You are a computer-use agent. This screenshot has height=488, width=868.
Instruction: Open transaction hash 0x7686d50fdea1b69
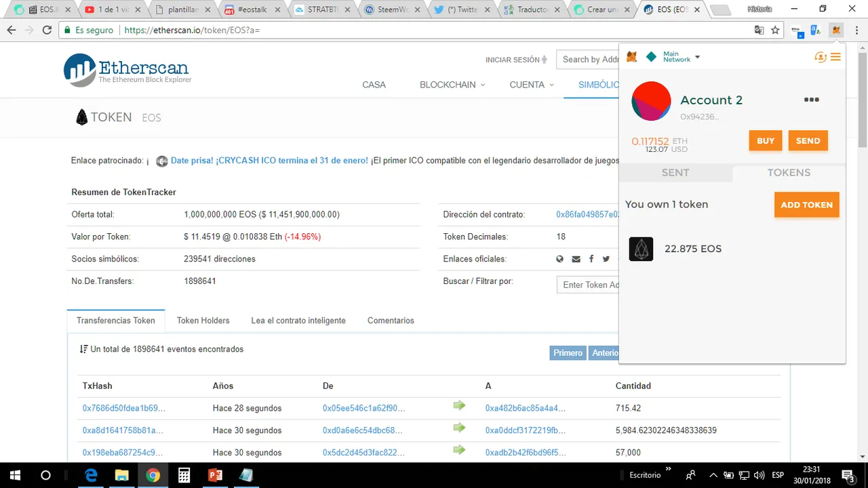[123, 408]
